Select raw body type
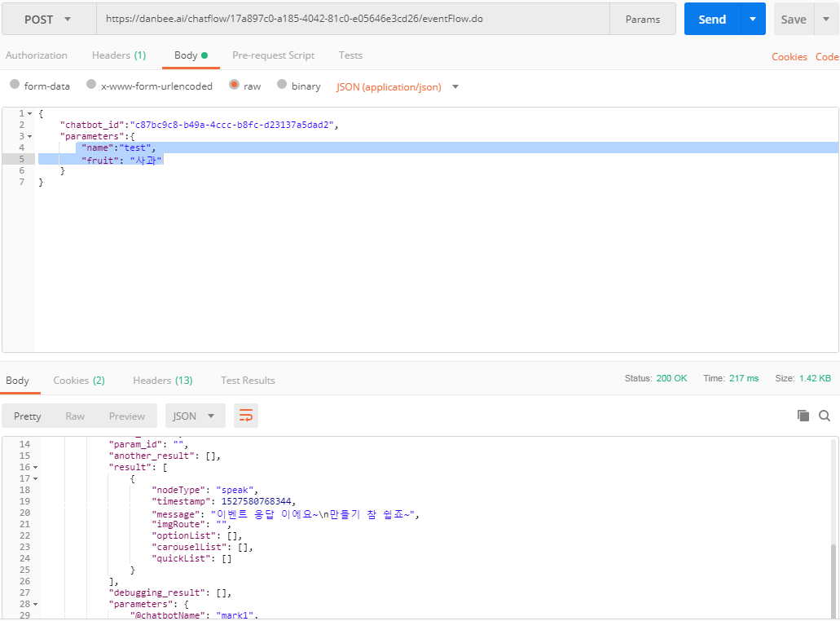Screen dimensions: 840x621 click(x=234, y=85)
